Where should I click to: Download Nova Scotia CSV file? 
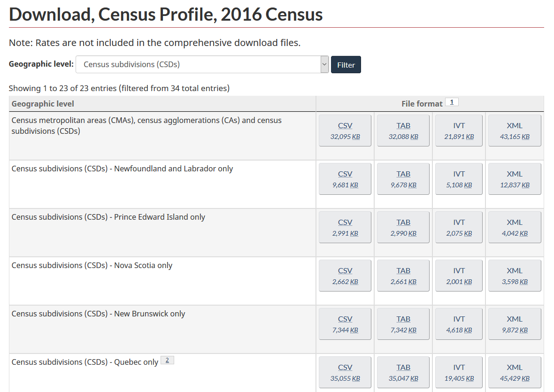[x=345, y=276]
